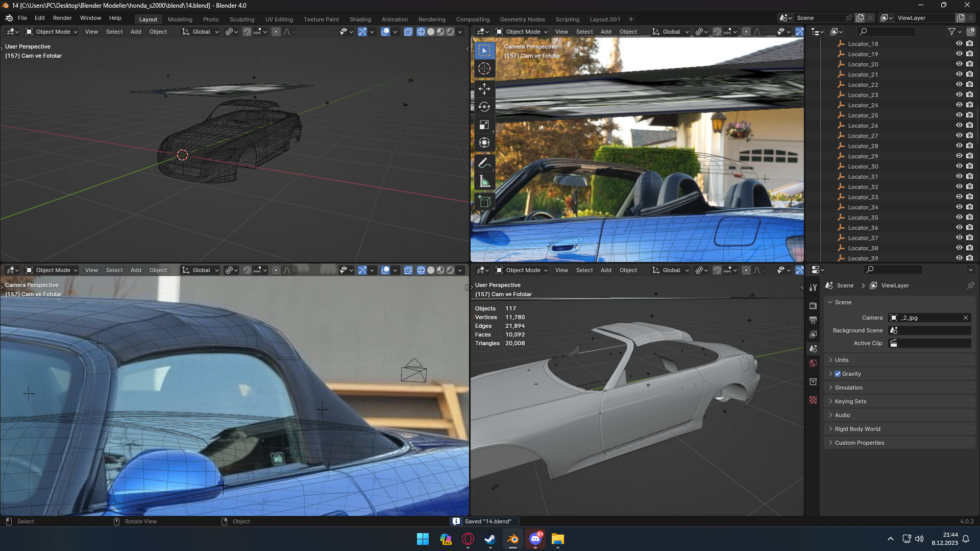Open the Blender logo menu
Screen dimensions: 980x551
pyautogui.click(x=9, y=18)
